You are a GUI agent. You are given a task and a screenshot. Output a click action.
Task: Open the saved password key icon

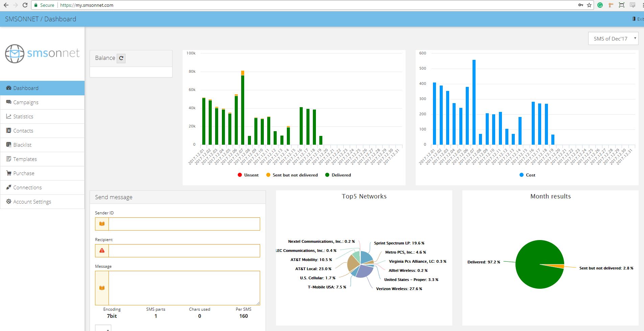click(x=581, y=5)
